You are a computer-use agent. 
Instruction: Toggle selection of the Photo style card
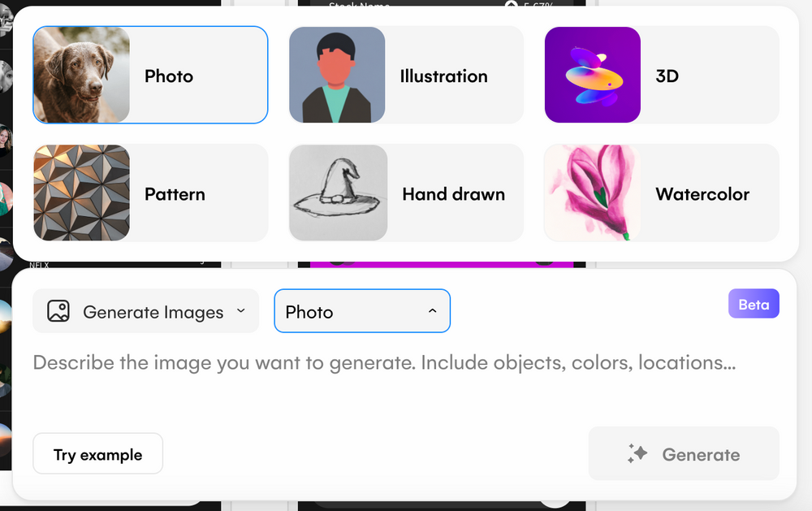coord(149,74)
